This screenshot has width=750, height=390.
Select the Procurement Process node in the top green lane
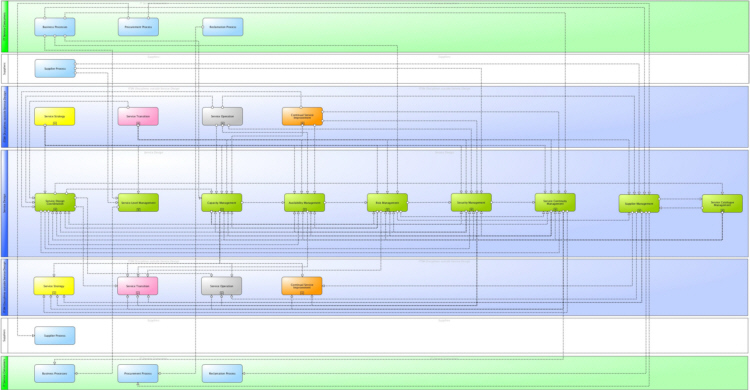coord(138,27)
